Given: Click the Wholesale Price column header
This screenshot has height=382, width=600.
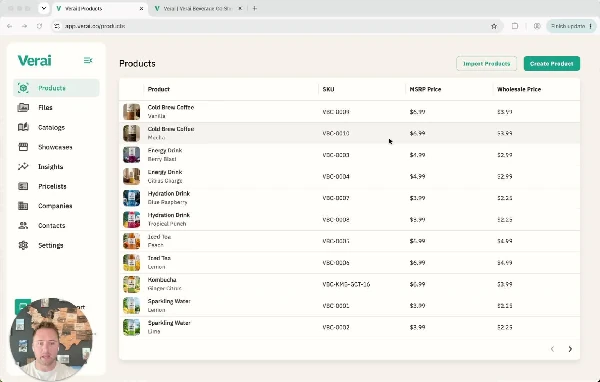Looking at the screenshot, I should coord(518,89).
